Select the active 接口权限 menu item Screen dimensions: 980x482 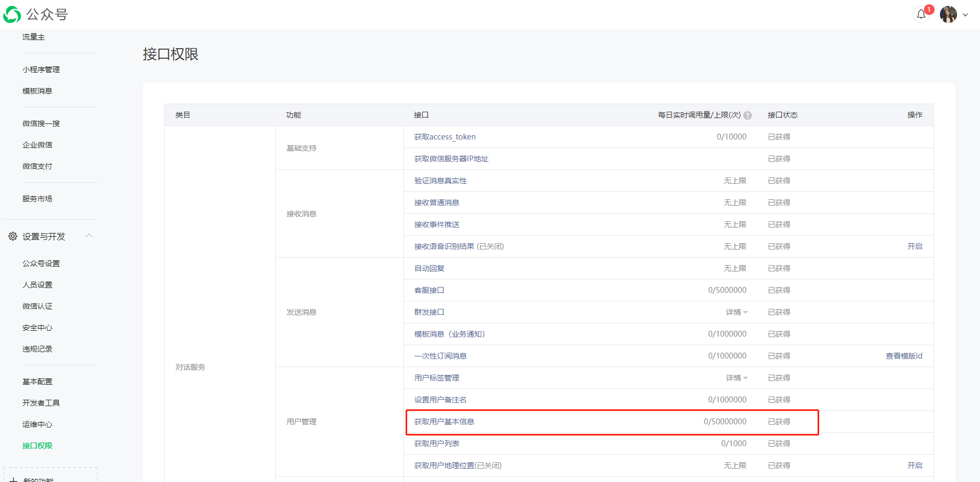tap(37, 446)
